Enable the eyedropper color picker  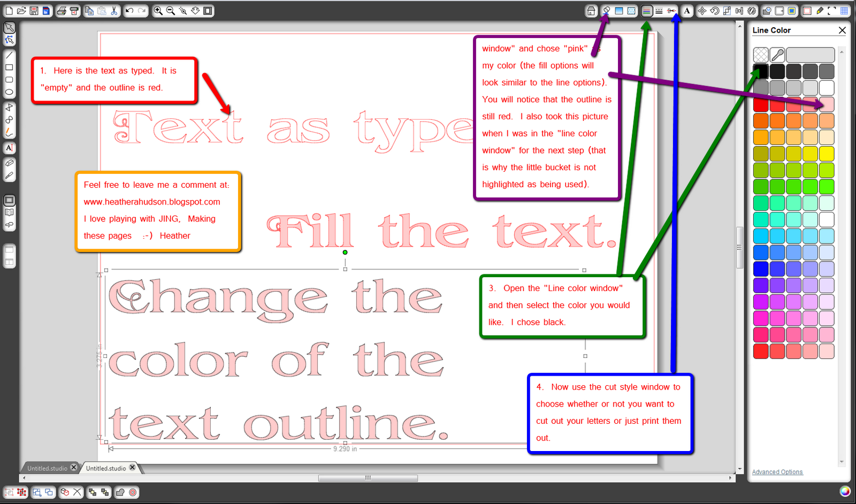click(x=777, y=55)
